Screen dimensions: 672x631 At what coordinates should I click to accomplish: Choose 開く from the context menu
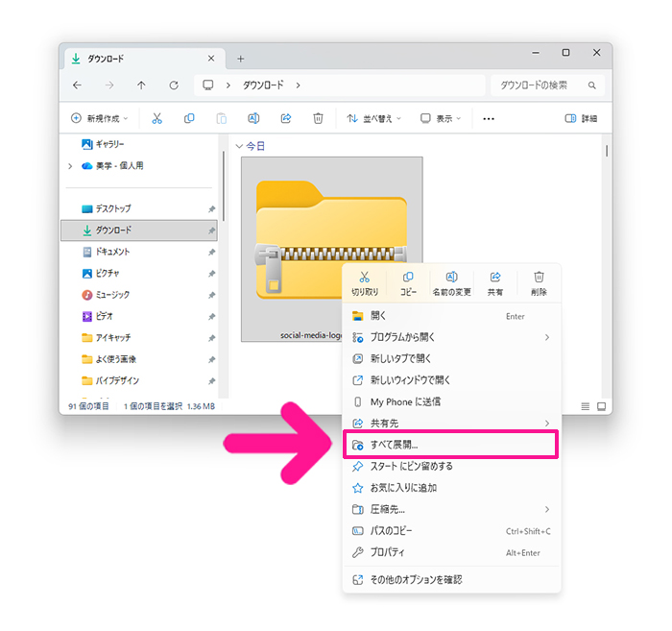tap(451, 316)
